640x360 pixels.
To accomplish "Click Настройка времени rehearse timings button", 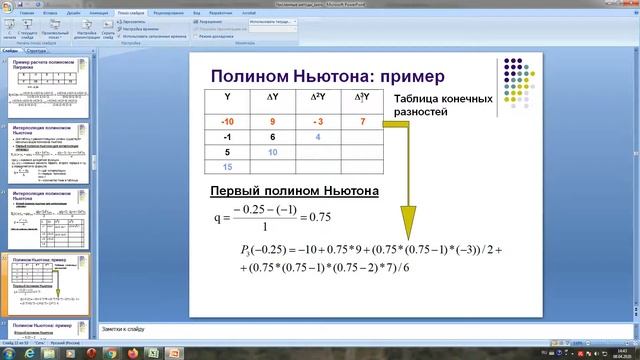I will click(x=138, y=29).
